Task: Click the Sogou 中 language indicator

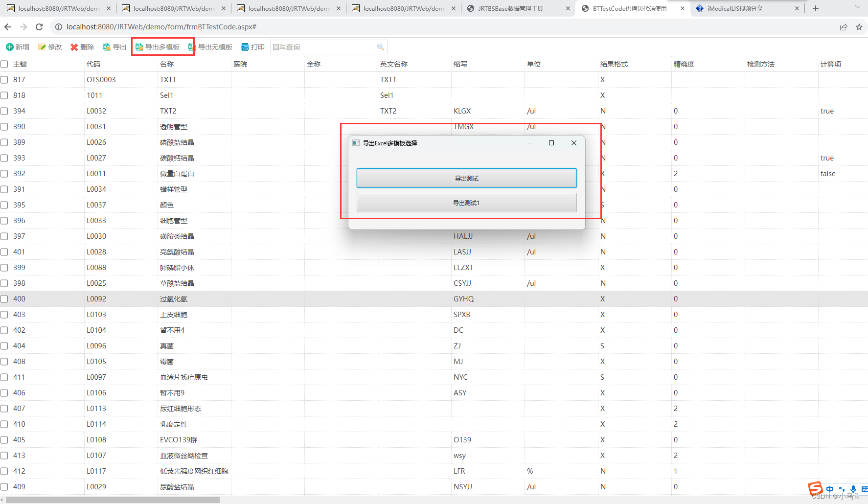Action: tap(830, 489)
